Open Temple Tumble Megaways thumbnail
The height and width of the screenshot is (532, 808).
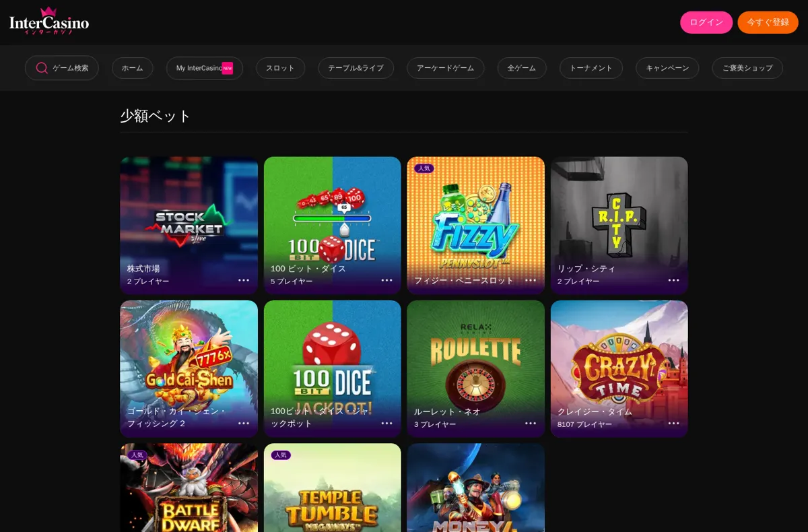(332, 488)
